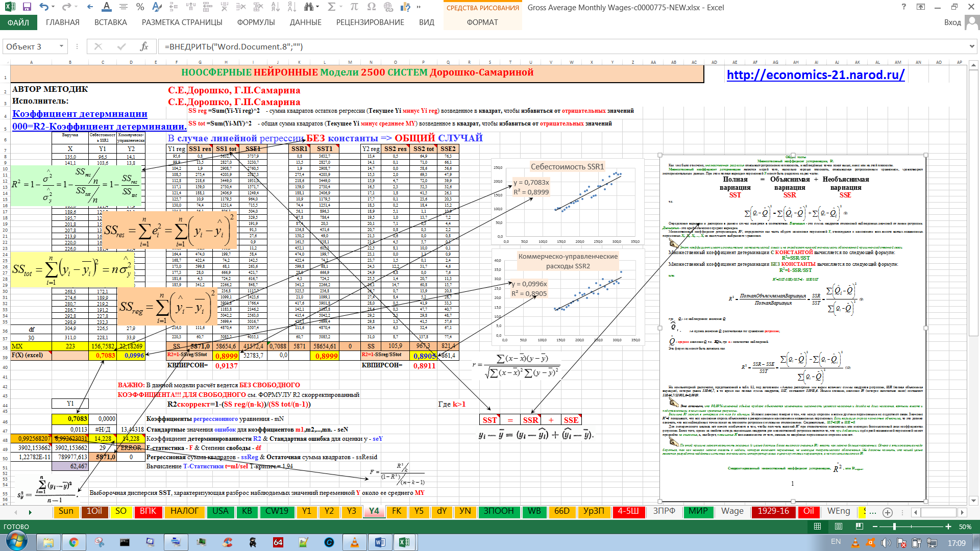The image size is (980, 551).
Task: Open the economics-21.narod.ru hyperlink
Action: 815,75
